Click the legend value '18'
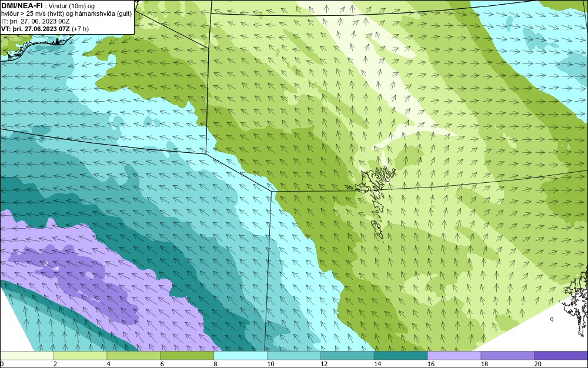Image resolution: width=588 pixels, height=368 pixels. pyautogui.click(x=484, y=364)
